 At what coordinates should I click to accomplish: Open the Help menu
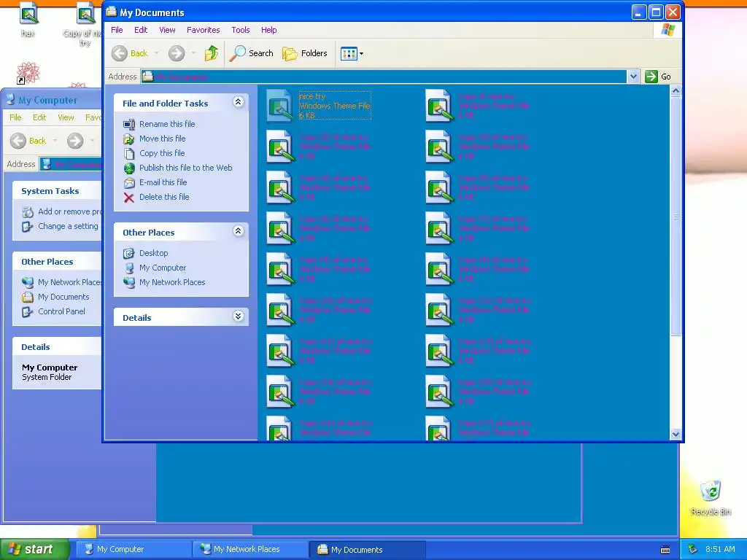(268, 30)
